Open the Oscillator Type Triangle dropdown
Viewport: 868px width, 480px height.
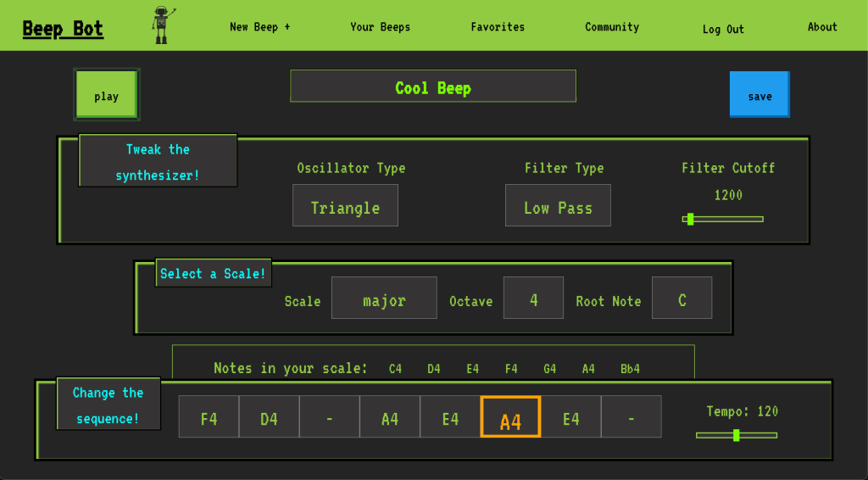point(345,206)
